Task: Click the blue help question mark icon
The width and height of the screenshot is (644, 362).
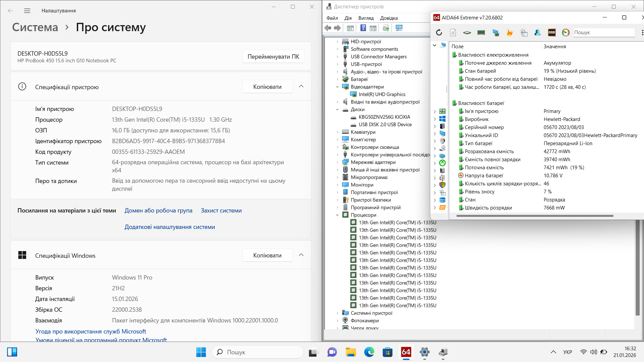Action: click(x=363, y=28)
